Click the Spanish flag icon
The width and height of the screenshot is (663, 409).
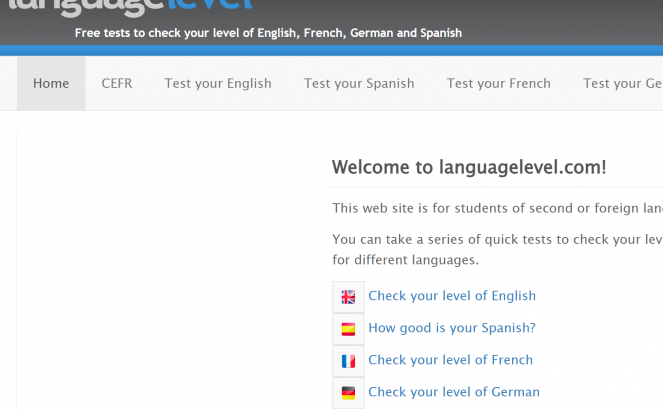click(x=348, y=329)
